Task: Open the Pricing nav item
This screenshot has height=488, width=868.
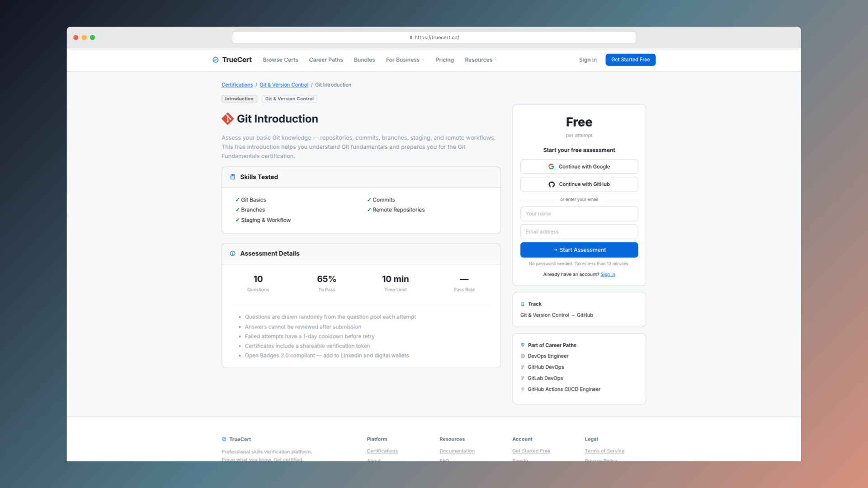Action: (444, 60)
